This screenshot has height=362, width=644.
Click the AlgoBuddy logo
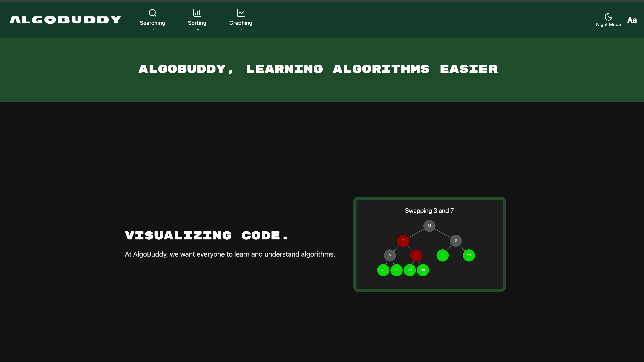click(65, 20)
